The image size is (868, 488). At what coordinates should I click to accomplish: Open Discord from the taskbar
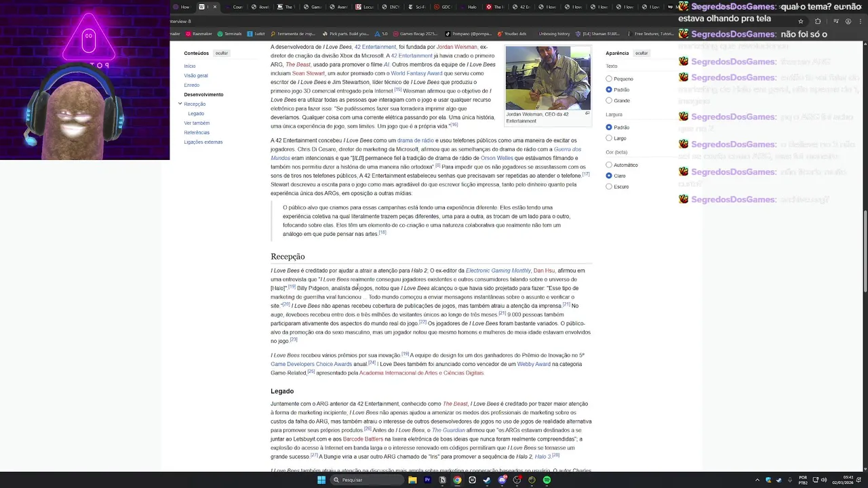tap(502, 480)
